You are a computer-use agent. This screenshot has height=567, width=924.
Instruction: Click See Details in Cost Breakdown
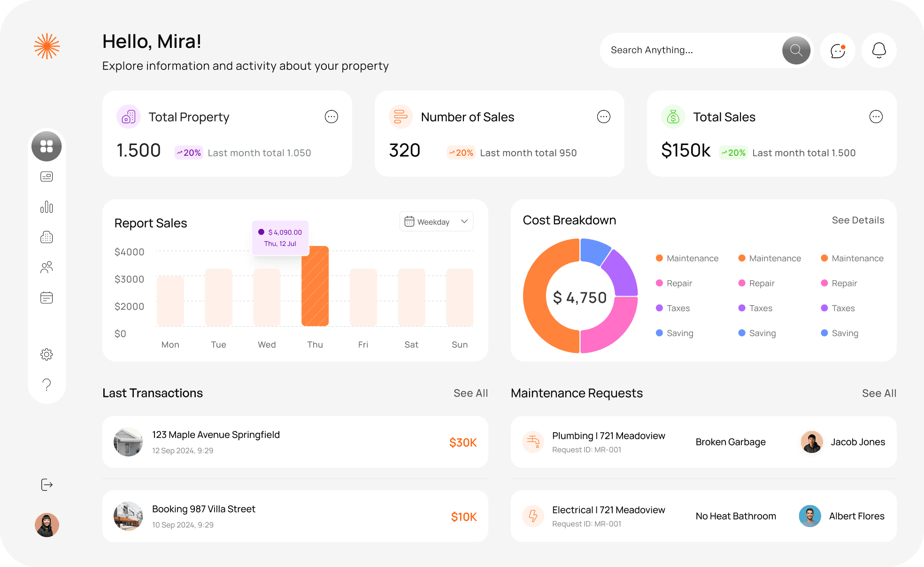click(858, 220)
